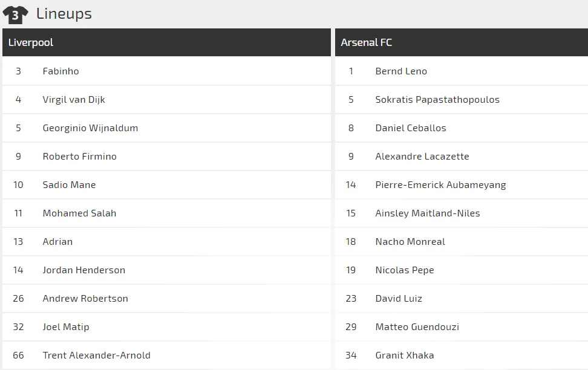588x370 pixels.
Task: Open Virgil van Dijk's profile
Action: pyautogui.click(x=74, y=100)
